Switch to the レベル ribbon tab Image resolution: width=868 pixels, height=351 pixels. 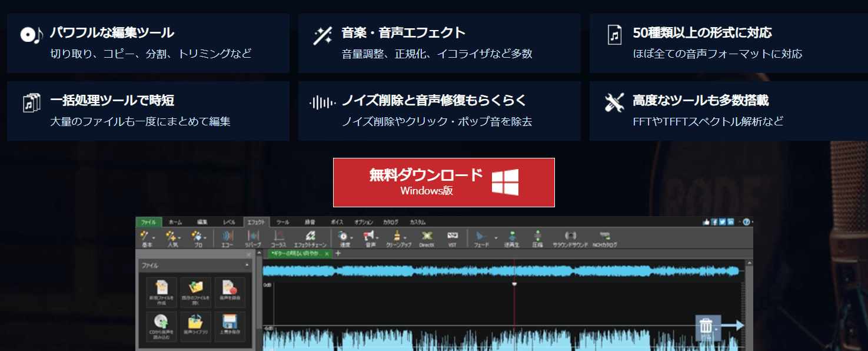pos(229,222)
